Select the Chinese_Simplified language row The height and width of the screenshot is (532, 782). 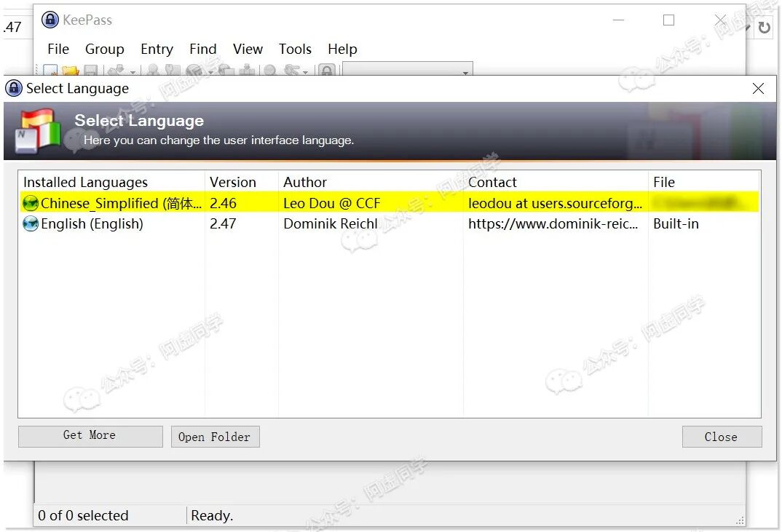click(390, 203)
